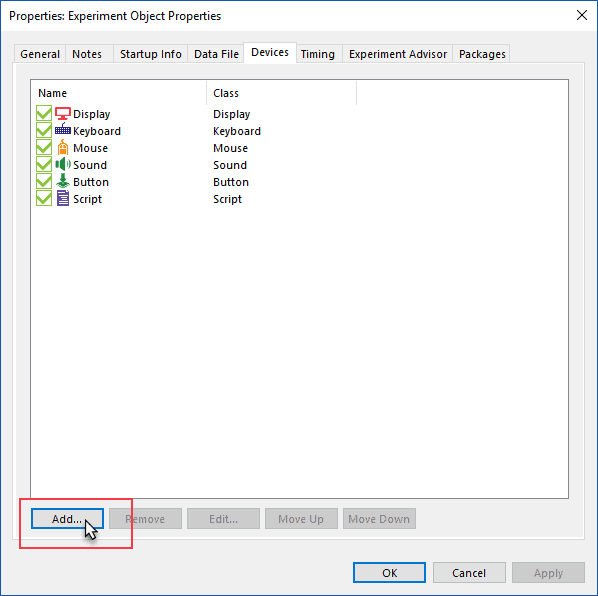
Task: Close the Properties dialog window
Action: (582, 15)
